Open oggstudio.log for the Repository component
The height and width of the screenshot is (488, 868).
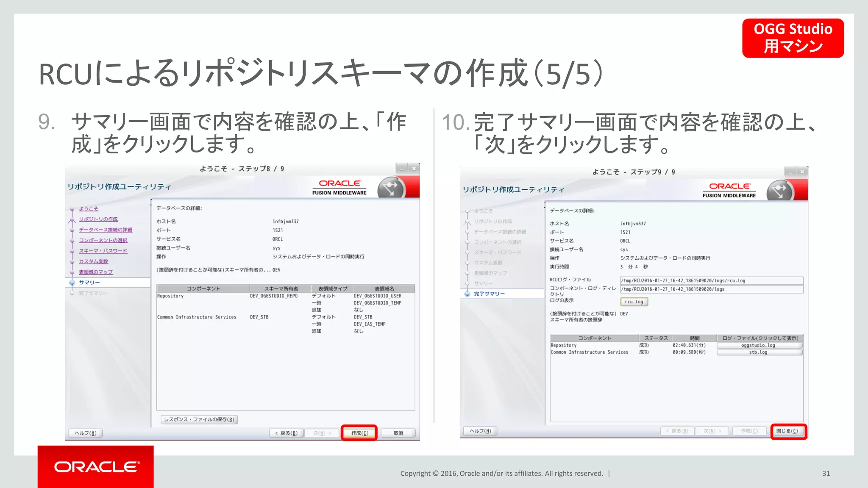pos(759,345)
